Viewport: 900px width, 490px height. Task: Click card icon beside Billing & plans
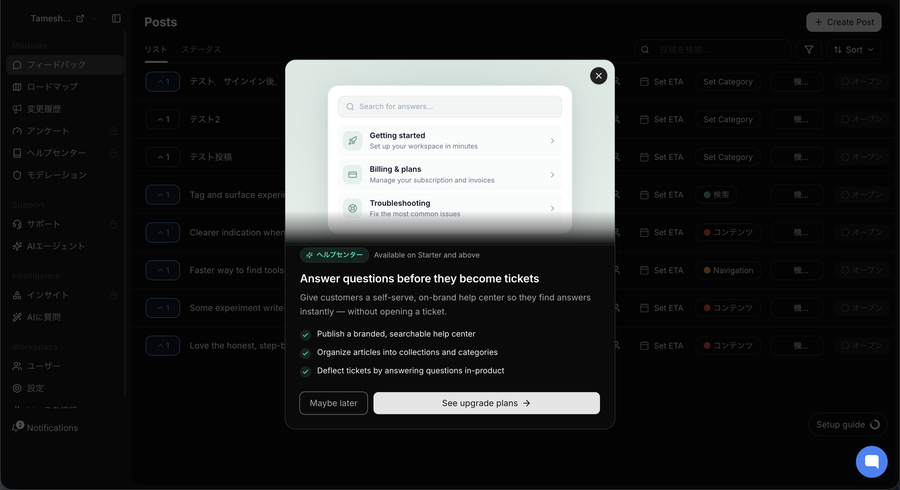352,174
